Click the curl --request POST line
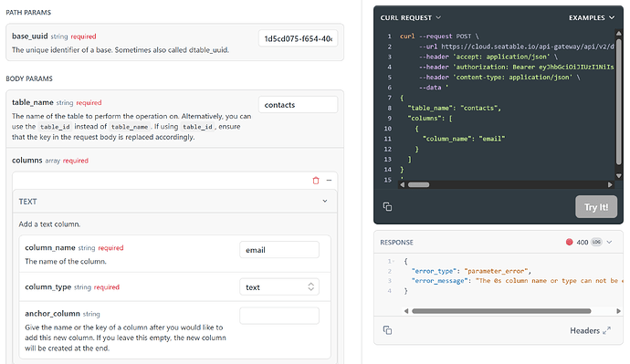The width and height of the screenshot is (630, 364). (439, 36)
